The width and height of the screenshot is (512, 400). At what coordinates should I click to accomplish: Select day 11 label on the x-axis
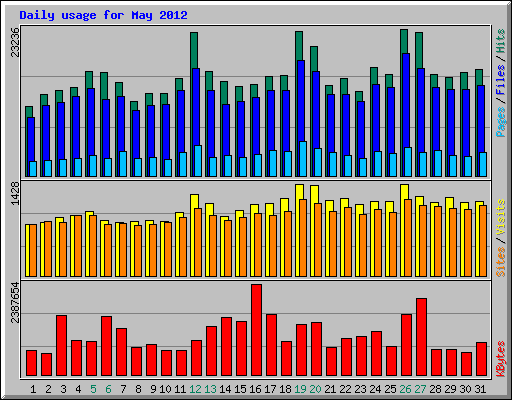180,389
